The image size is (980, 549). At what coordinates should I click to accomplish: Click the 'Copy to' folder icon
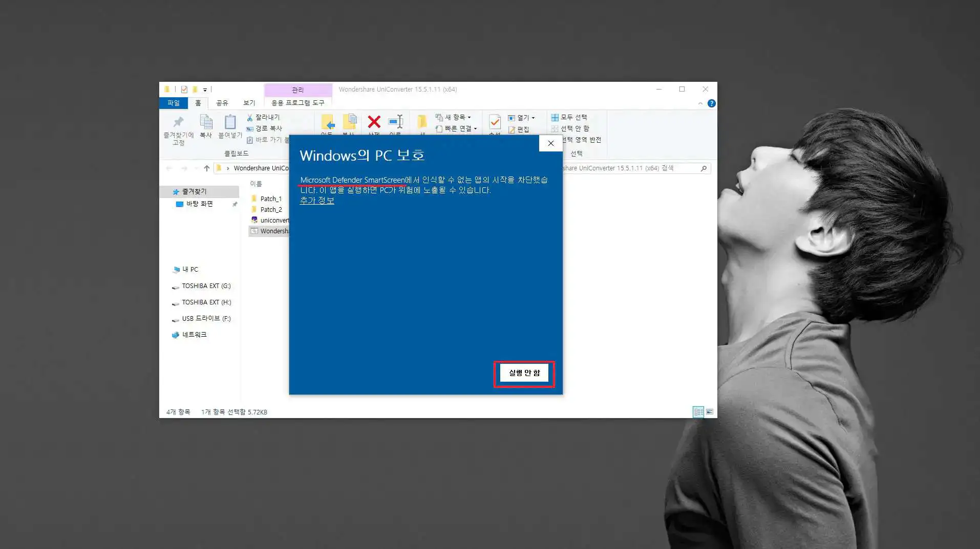(350, 122)
